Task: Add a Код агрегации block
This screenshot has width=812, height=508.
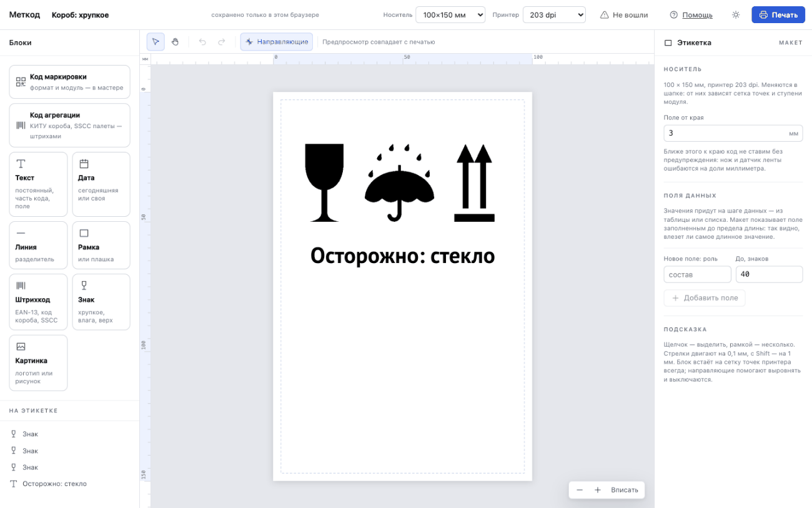Action: pyautogui.click(x=69, y=125)
